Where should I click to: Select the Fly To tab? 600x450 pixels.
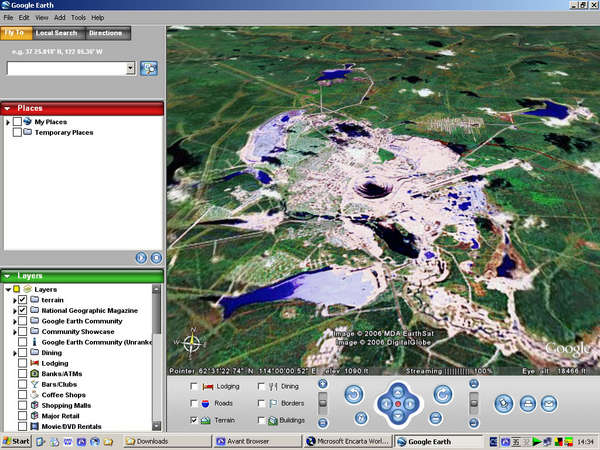16,33
